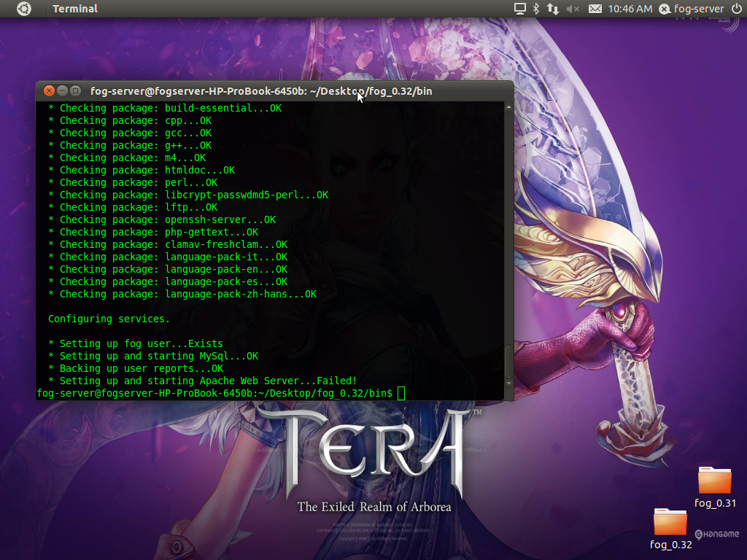This screenshot has width=747, height=560.
Task: Open the mail messaging indicator
Action: click(x=595, y=9)
